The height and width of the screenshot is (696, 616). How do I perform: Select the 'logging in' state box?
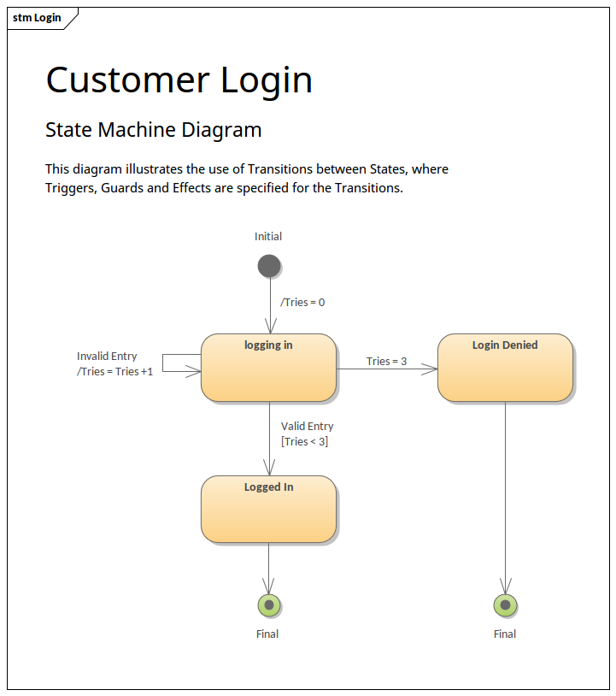tap(269, 368)
